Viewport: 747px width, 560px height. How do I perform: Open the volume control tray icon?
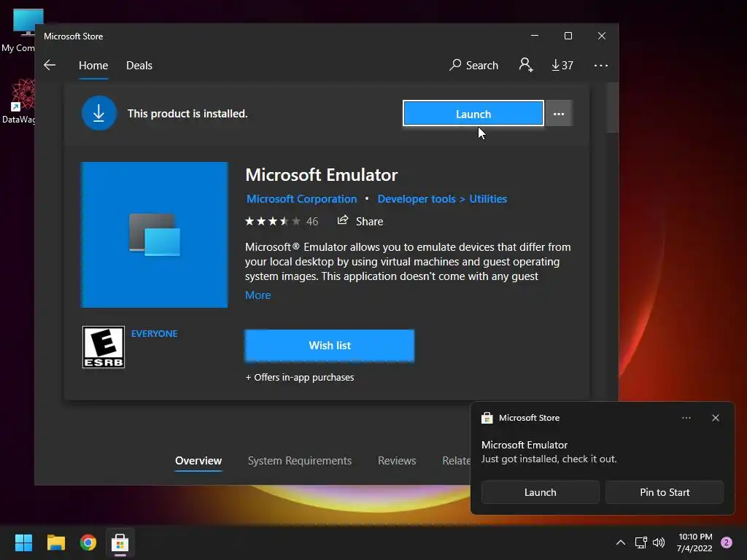tap(659, 542)
